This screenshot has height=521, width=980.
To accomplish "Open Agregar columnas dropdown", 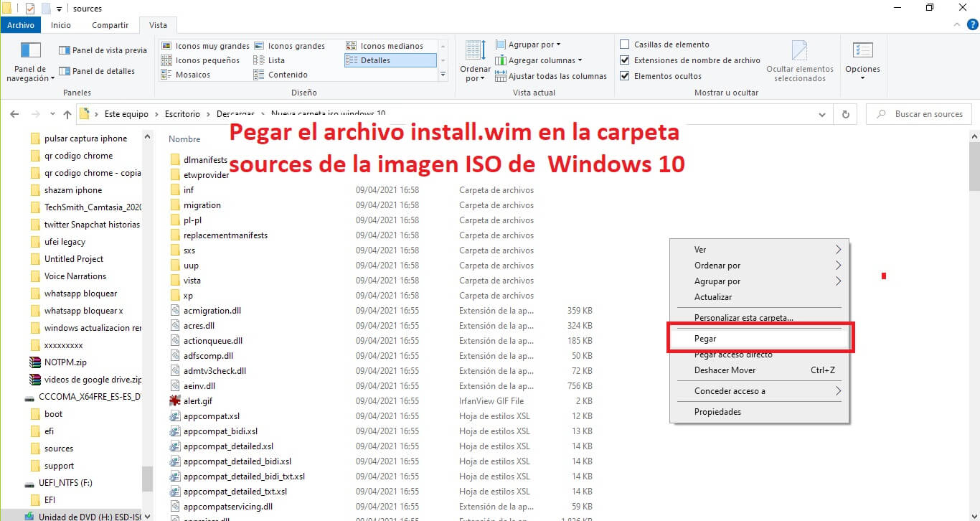I will click(x=539, y=60).
